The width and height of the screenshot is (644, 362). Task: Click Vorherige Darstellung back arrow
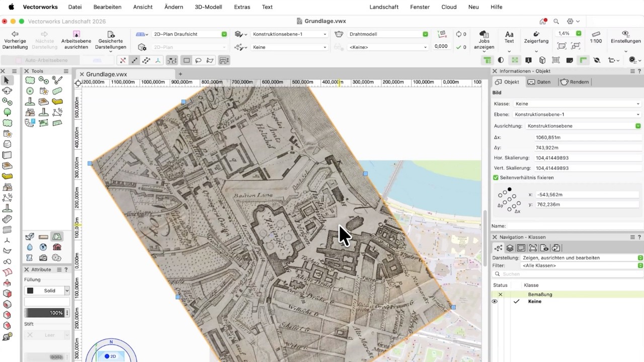point(15,40)
